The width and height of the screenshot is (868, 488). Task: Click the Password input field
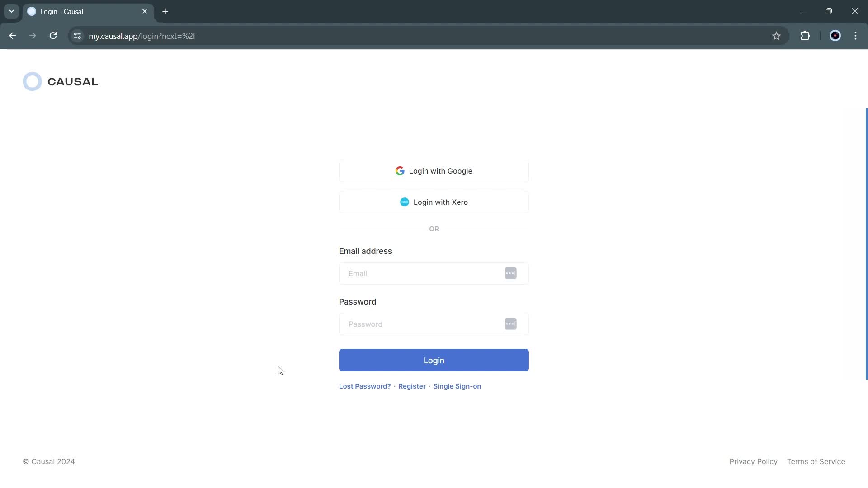[x=434, y=324]
